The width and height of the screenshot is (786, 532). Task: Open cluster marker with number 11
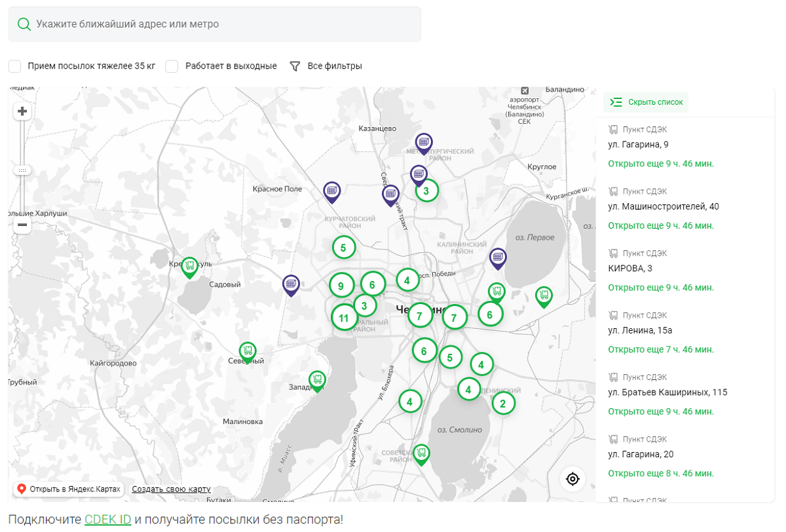(344, 318)
